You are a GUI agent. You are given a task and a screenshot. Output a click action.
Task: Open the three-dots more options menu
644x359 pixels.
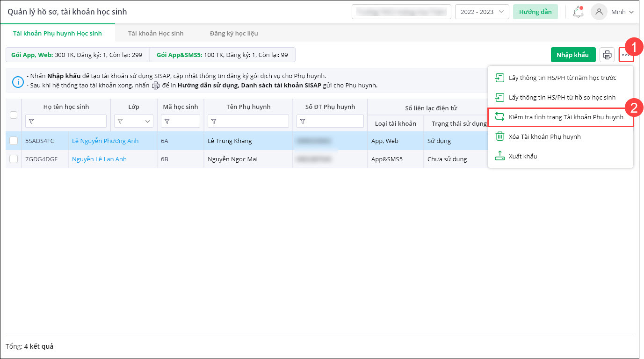pyautogui.click(x=626, y=55)
